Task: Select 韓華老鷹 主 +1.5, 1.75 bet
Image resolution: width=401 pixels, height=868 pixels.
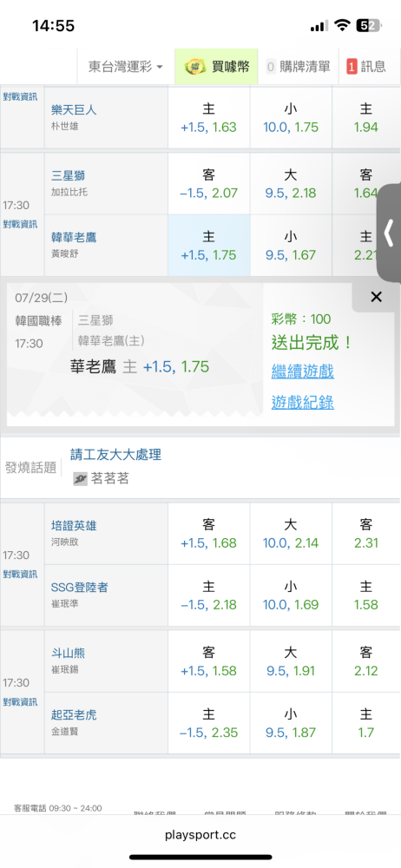Action: [x=209, y=246]
